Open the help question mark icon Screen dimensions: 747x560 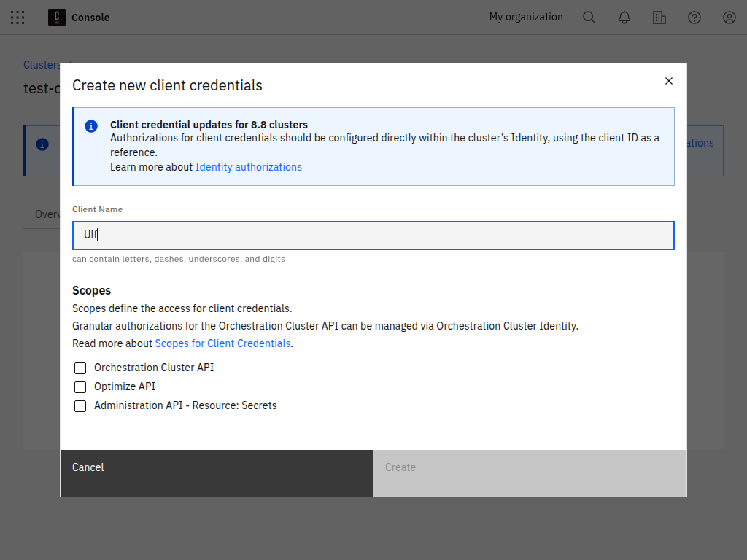(x=694, y=17)
